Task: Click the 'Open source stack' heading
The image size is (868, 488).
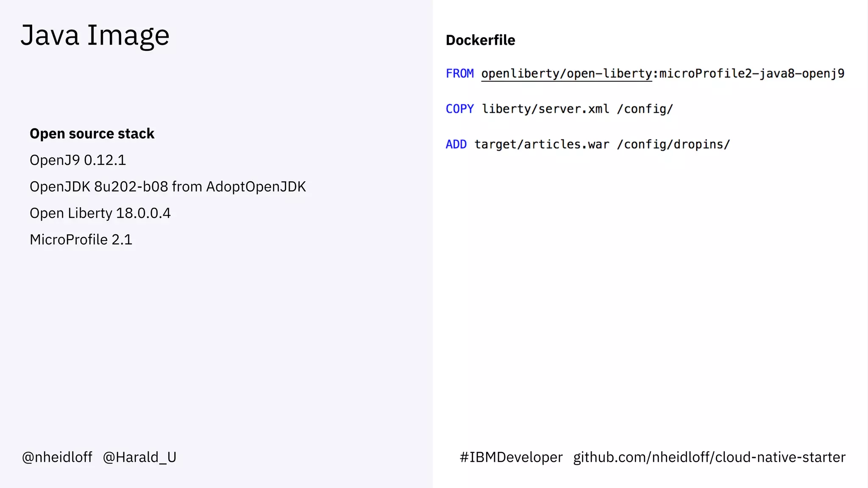Action: click(x=92, y=134)
